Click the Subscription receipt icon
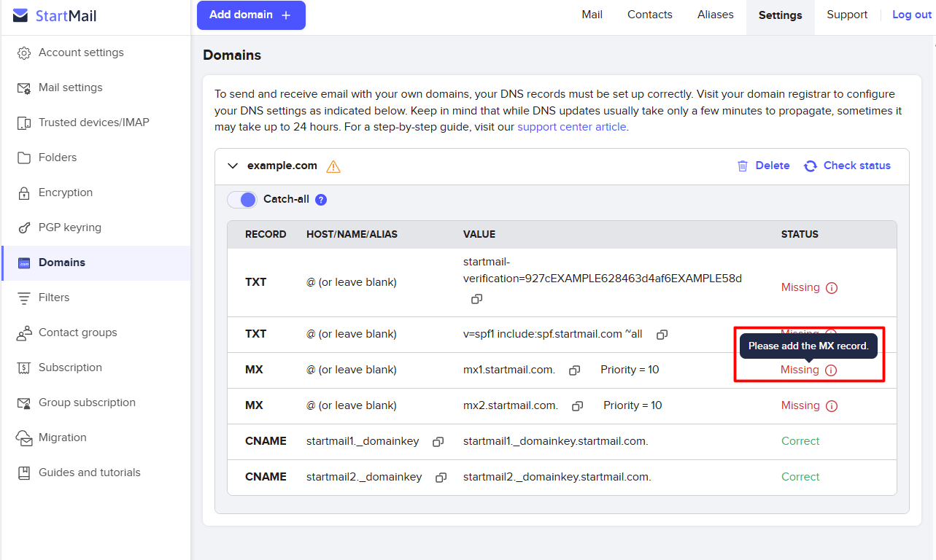Image resolution: width=936 pixels, height=560 pixels. click(x=24, y=368)
